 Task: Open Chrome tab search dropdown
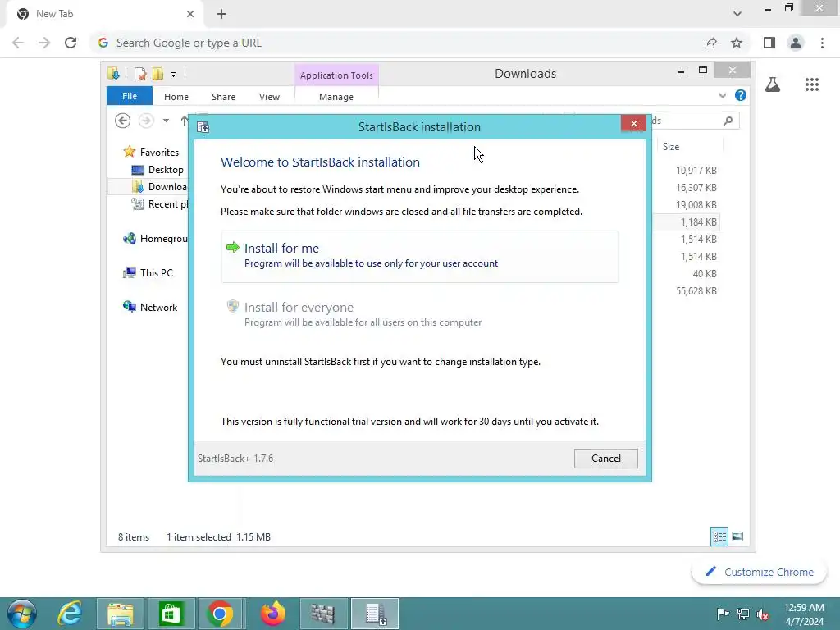(737, 14)
